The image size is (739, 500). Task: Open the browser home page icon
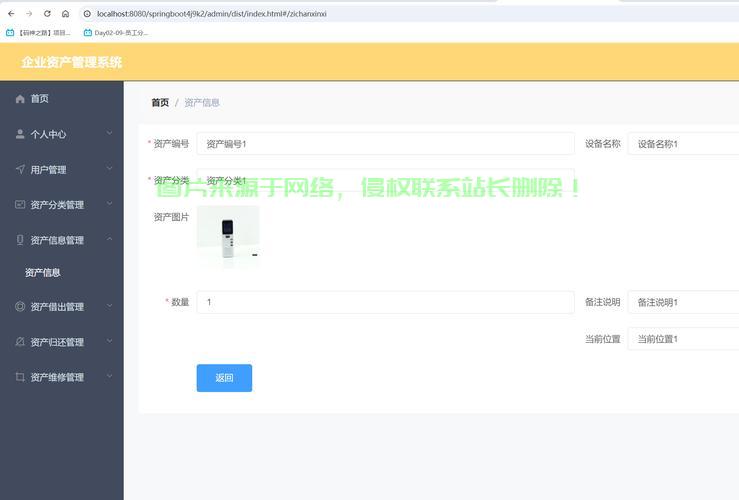pos(66,14)
